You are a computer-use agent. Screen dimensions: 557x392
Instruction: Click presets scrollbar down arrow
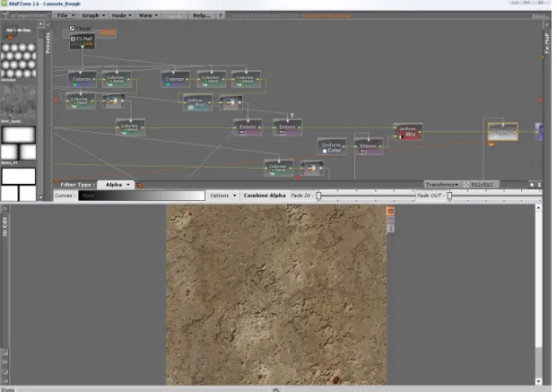[x=40, y=197]
